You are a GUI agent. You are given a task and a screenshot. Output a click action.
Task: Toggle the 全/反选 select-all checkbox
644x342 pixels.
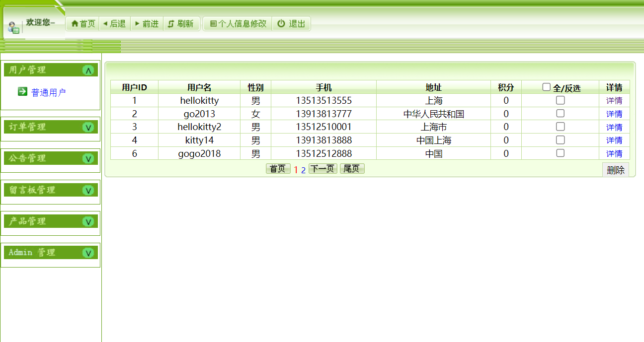[546, 87]
